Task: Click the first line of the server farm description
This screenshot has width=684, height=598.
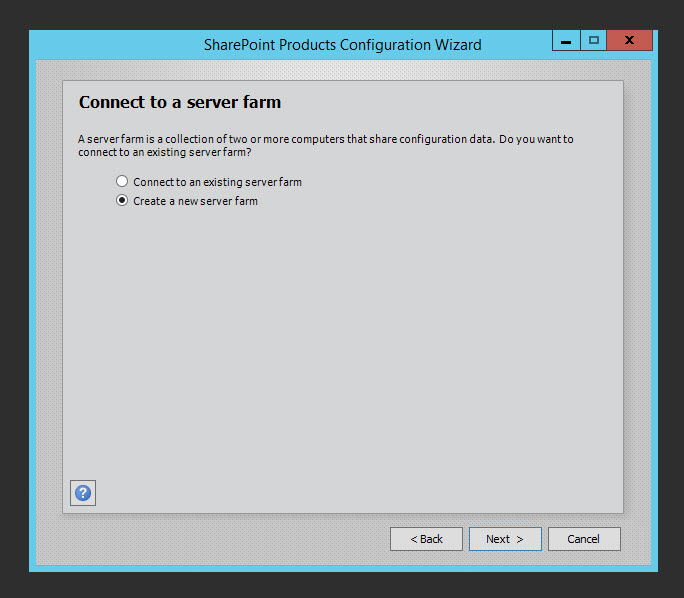Action: tap(325, 139)
